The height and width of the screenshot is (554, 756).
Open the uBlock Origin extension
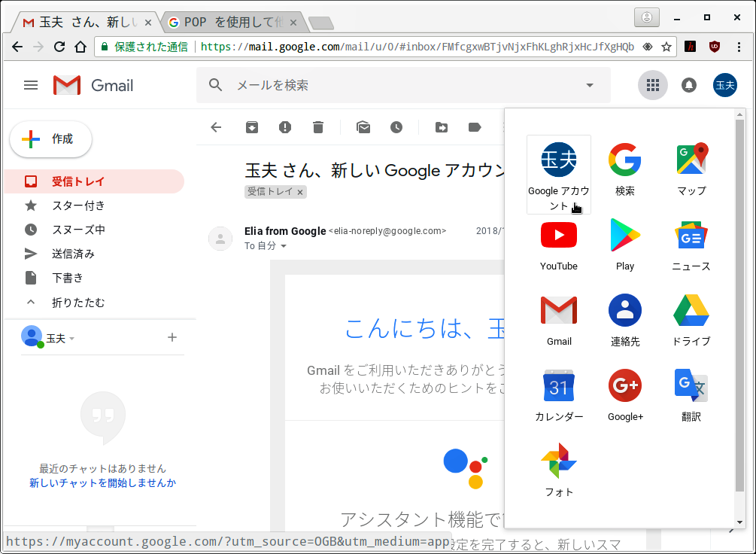pos(715,47)
